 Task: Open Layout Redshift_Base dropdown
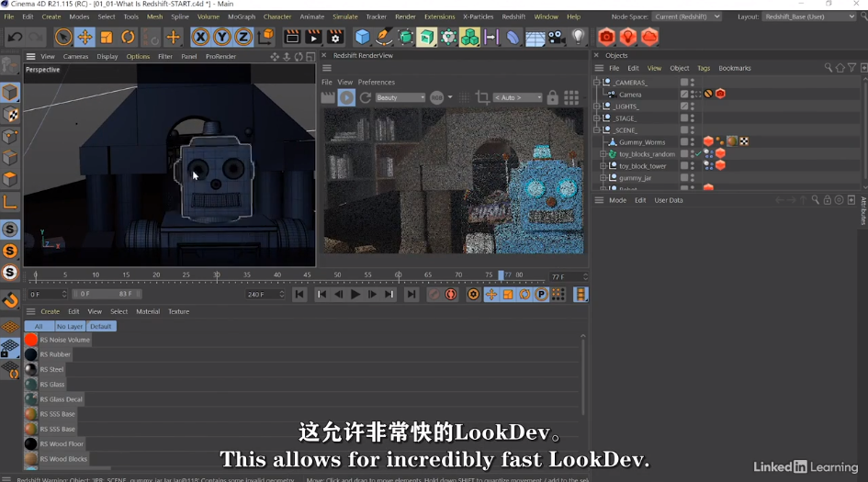[x=809, y=17]
